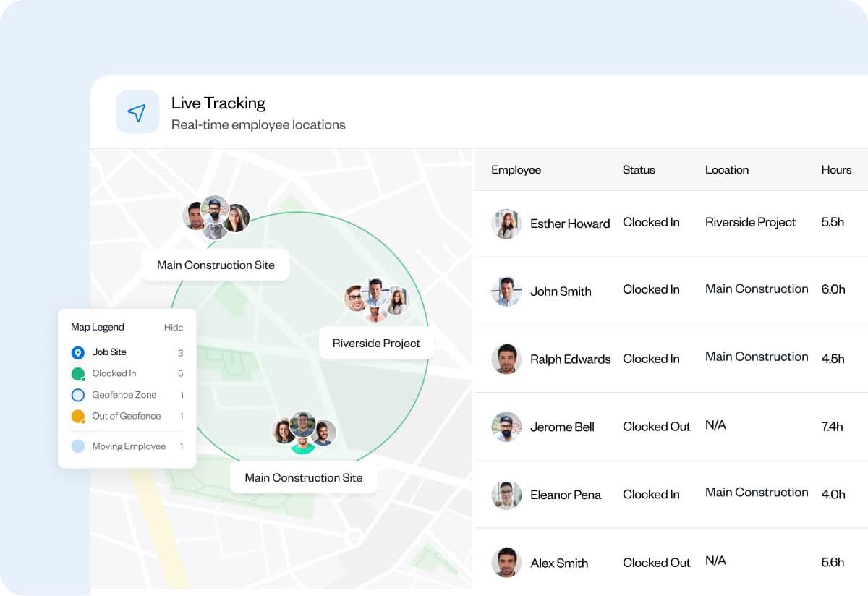Sort table by the Status column

(x=638, y=169)
